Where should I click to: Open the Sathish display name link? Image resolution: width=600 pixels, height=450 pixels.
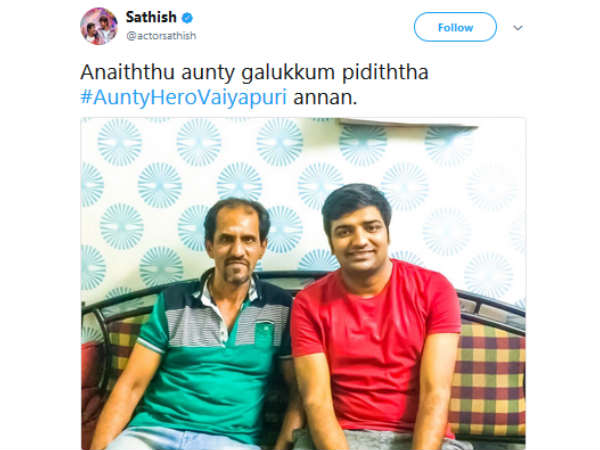pyautogui.click(x=151, y=17)
